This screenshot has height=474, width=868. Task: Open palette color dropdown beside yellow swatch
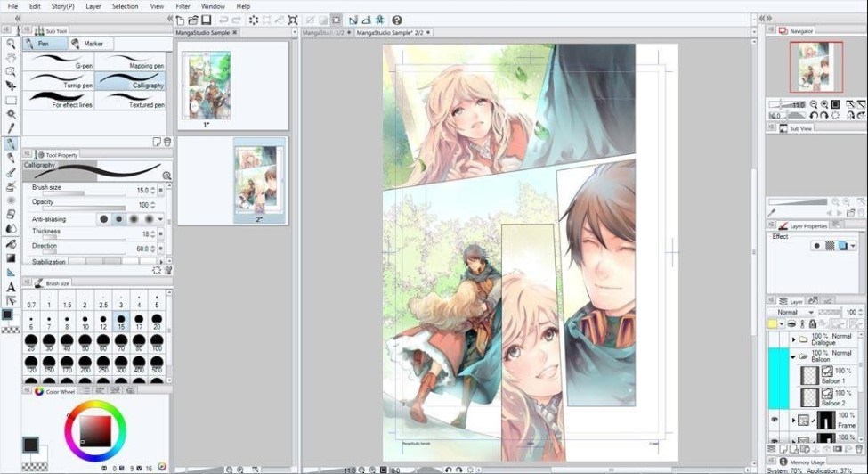click(x=781, y=324)
